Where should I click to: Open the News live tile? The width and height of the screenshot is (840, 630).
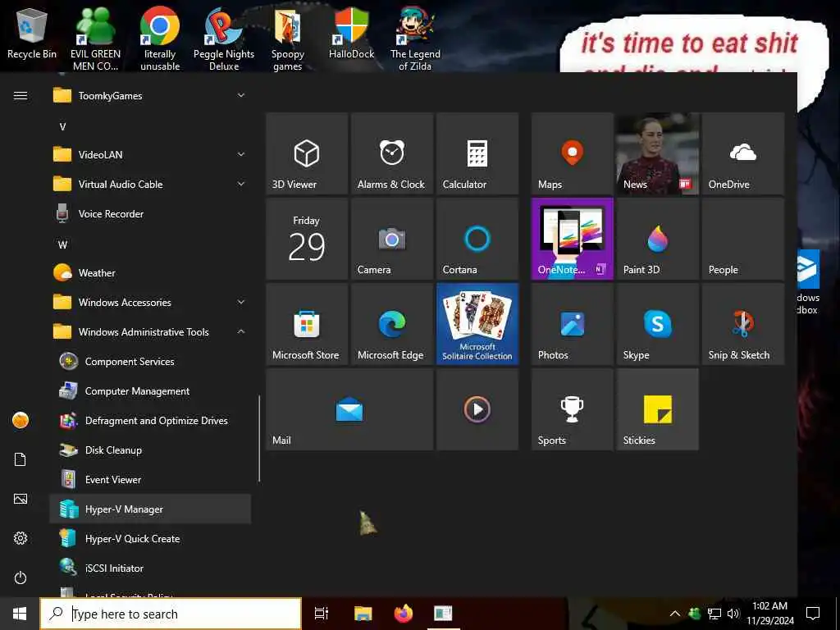pyautogui.click(x=657, y=153)
